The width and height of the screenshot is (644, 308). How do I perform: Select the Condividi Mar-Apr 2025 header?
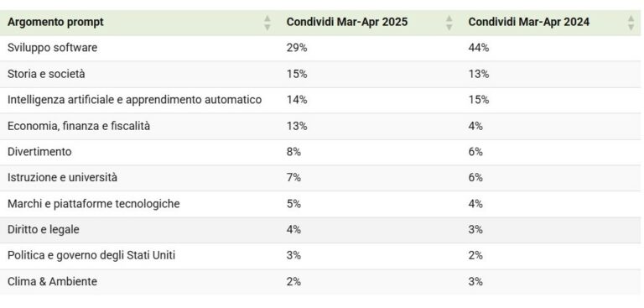pyautogui.click(x=347, y=22)
